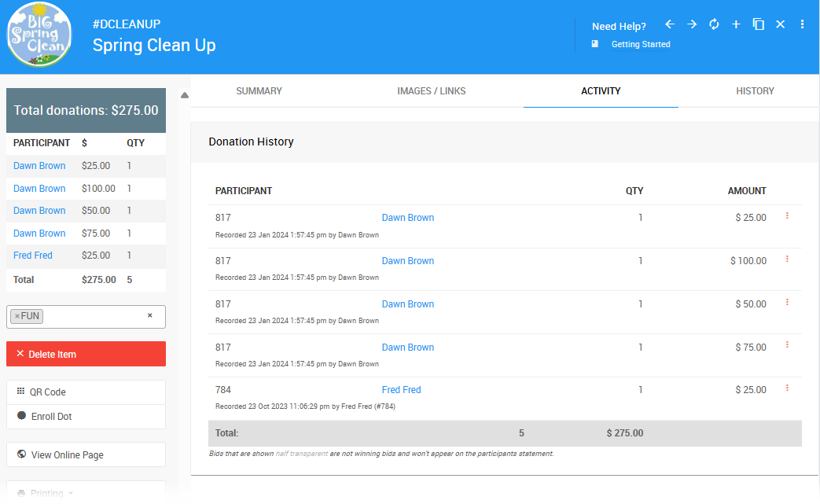The image size is (820, 504).
Task: Open row menu for Fred Fred's donation
Action: coord(787,388)
